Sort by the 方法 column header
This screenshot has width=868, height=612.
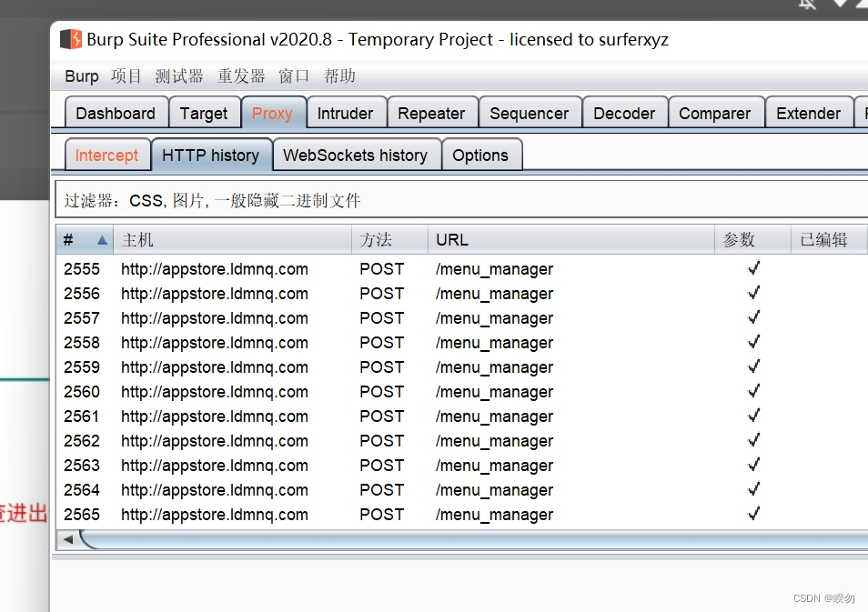(389, 239)
